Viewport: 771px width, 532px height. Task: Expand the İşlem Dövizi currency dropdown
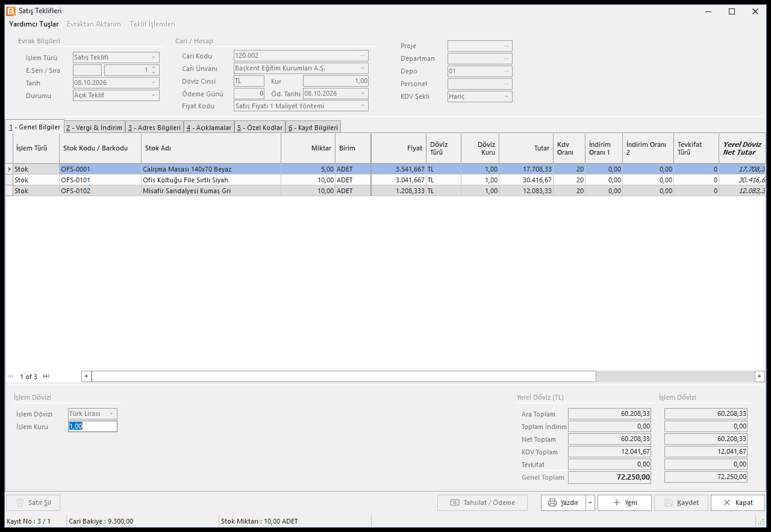click(x=111, y=413)
